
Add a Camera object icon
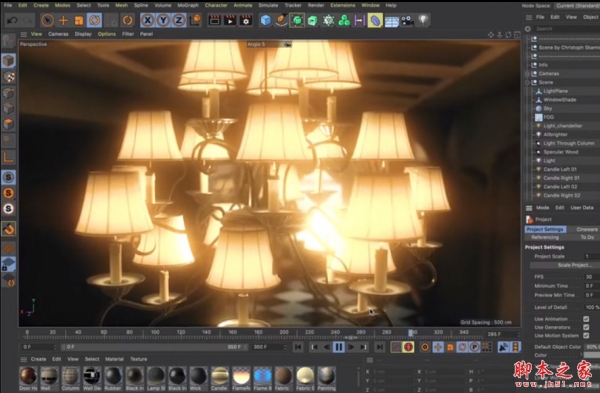point(407,20)
